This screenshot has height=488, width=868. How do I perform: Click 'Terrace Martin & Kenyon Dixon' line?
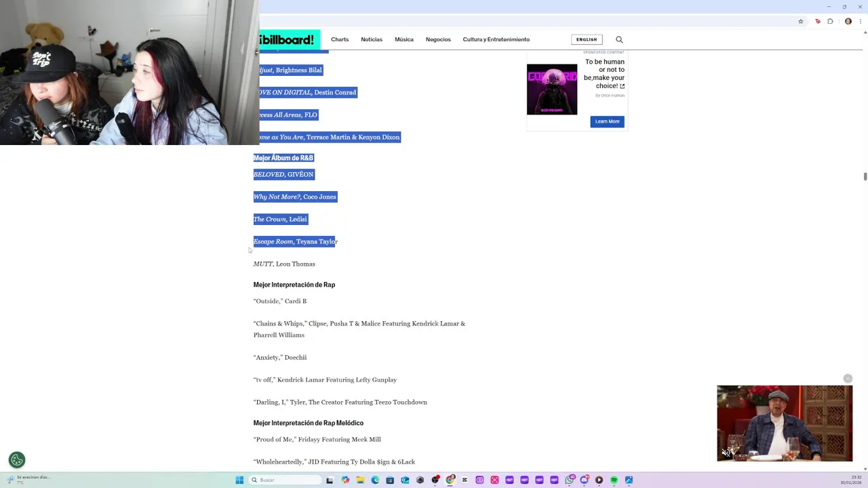[330, 137]
